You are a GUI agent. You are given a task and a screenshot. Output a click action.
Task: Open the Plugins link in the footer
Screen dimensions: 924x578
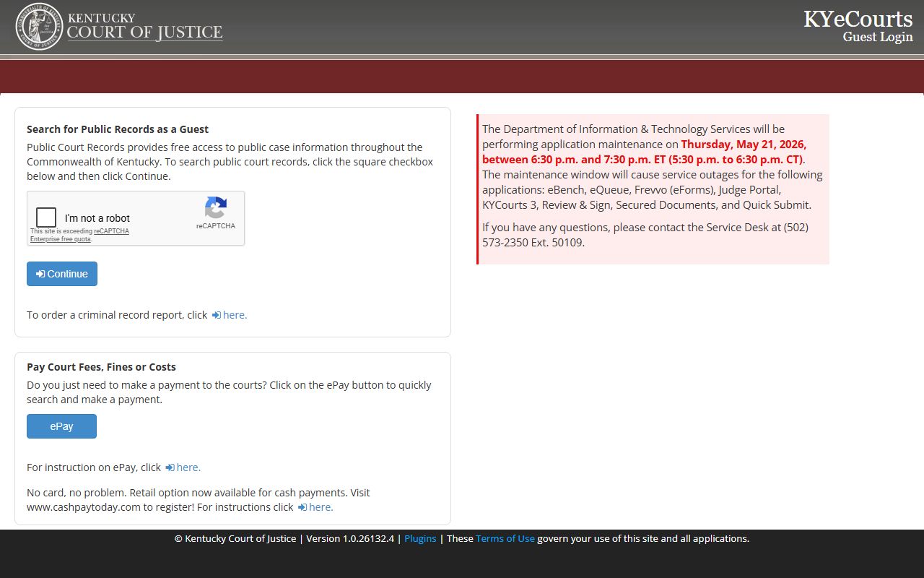pos(420,538)
